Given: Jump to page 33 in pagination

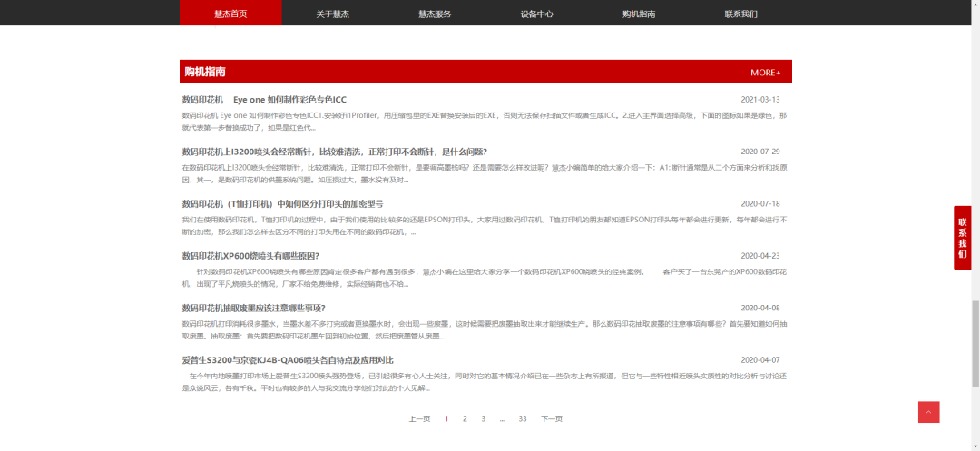Looking at the screenshot, I should 523,419.
